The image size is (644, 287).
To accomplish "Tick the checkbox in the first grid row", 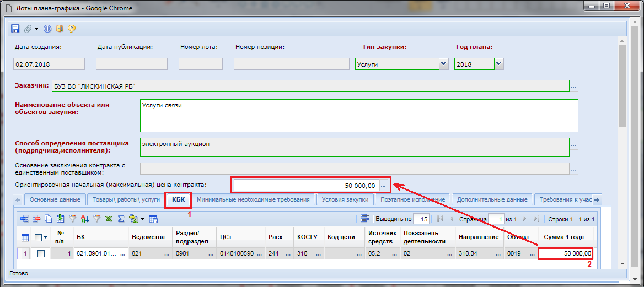I will point(41,253).
